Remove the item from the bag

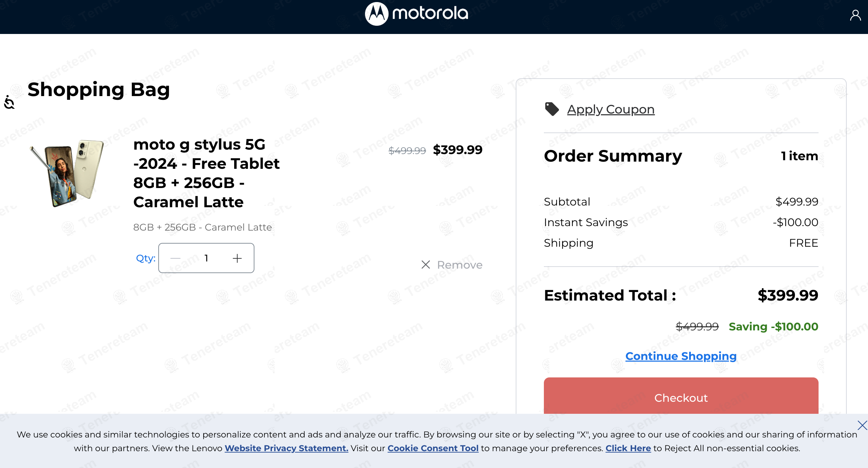459,265
